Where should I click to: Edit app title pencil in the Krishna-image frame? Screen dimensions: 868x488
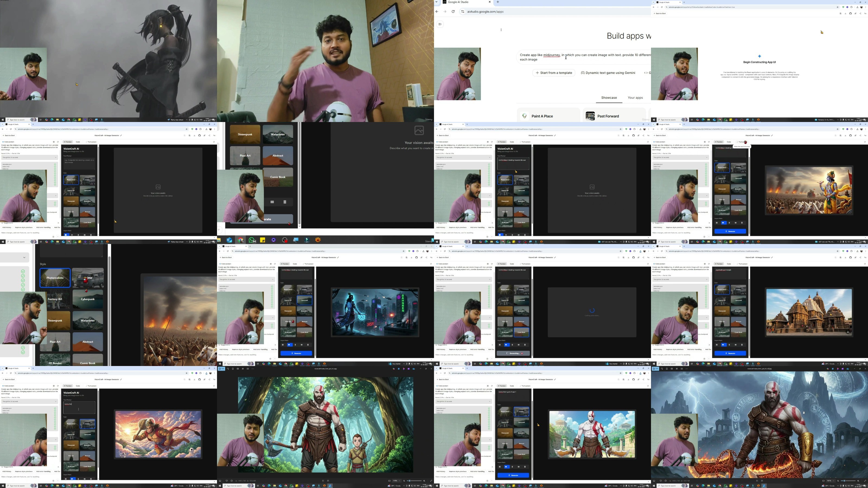point(772,136)
